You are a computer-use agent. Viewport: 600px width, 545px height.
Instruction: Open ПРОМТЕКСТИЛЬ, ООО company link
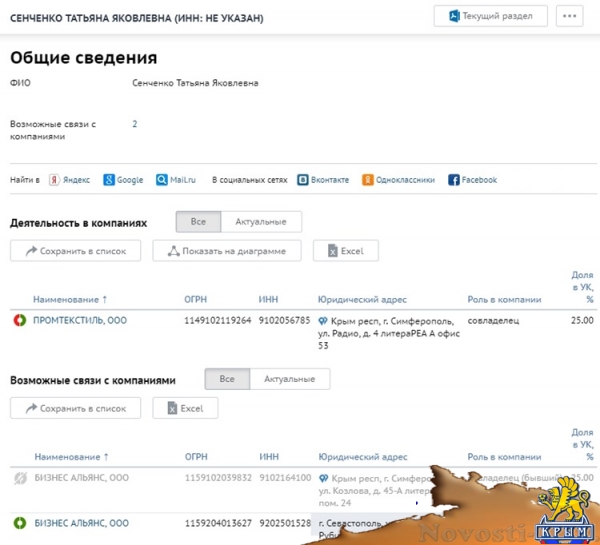(x=80, y=321)
